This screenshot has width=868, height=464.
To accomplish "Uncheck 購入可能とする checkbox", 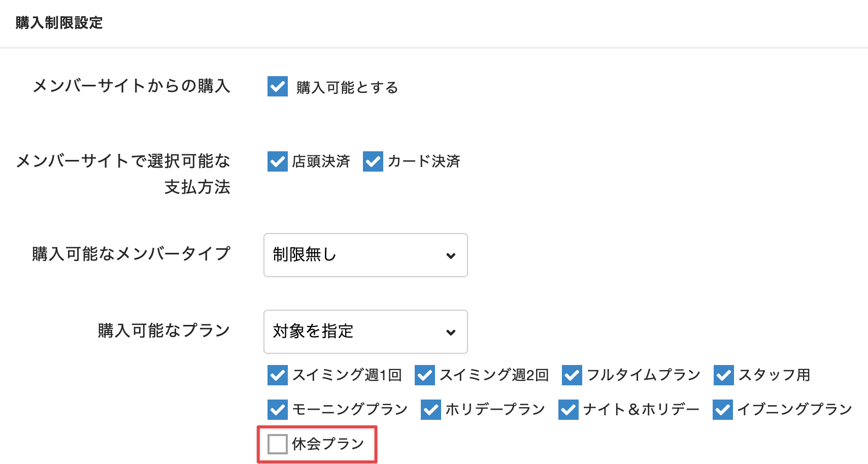I will tap(277, 87).
